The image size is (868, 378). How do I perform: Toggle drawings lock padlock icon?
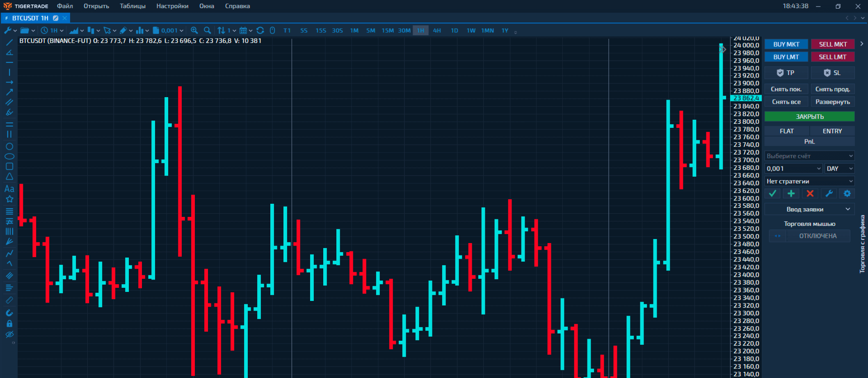tap(9, 323)
